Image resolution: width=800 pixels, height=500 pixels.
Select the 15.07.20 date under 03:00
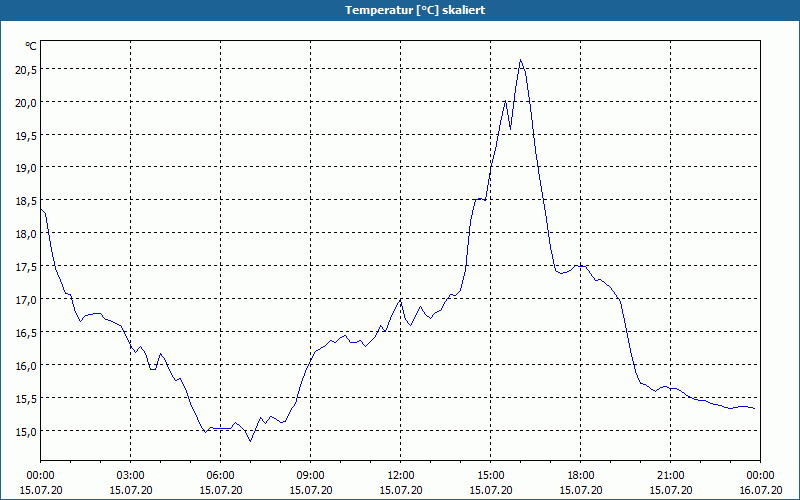tap(131, 490)
